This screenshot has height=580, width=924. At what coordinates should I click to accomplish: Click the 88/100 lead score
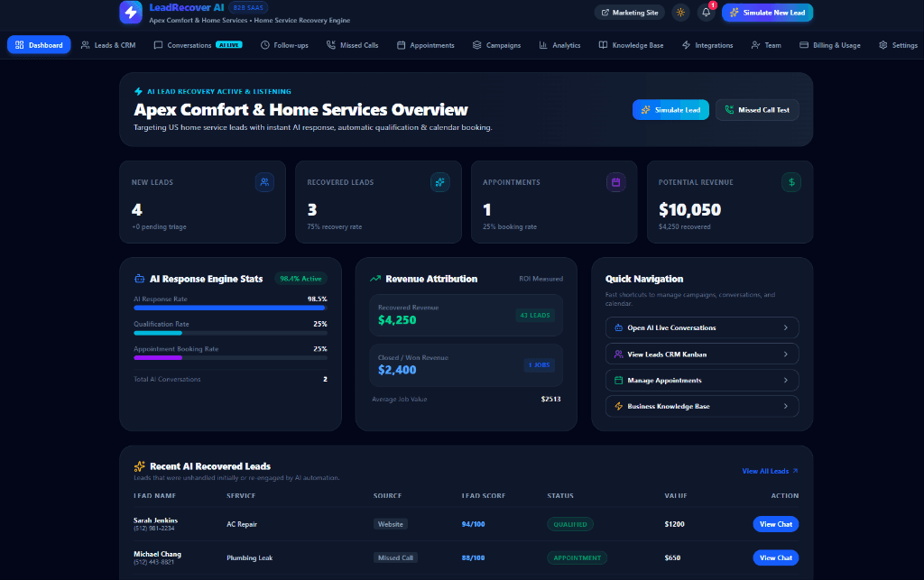point(473,557)
